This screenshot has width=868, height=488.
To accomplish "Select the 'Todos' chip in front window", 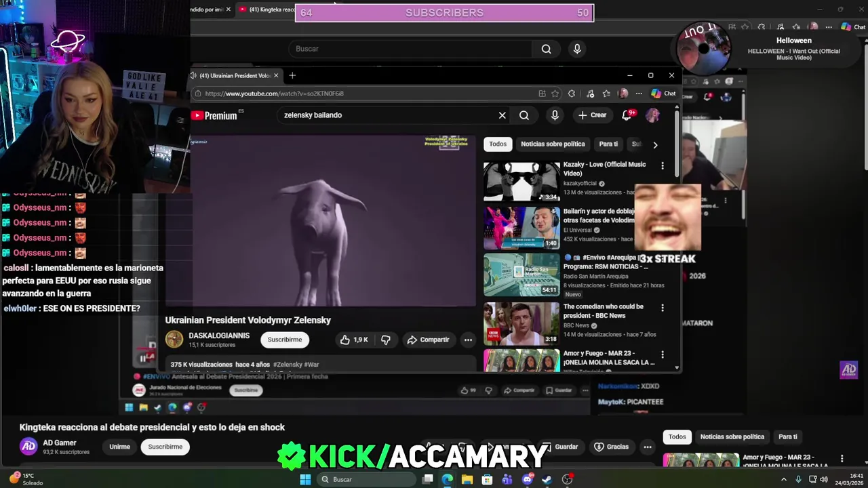I will pos(498,144).
